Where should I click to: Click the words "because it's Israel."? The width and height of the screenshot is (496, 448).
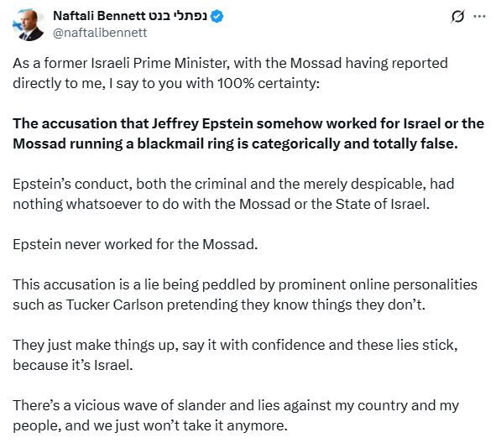(73, 366)
